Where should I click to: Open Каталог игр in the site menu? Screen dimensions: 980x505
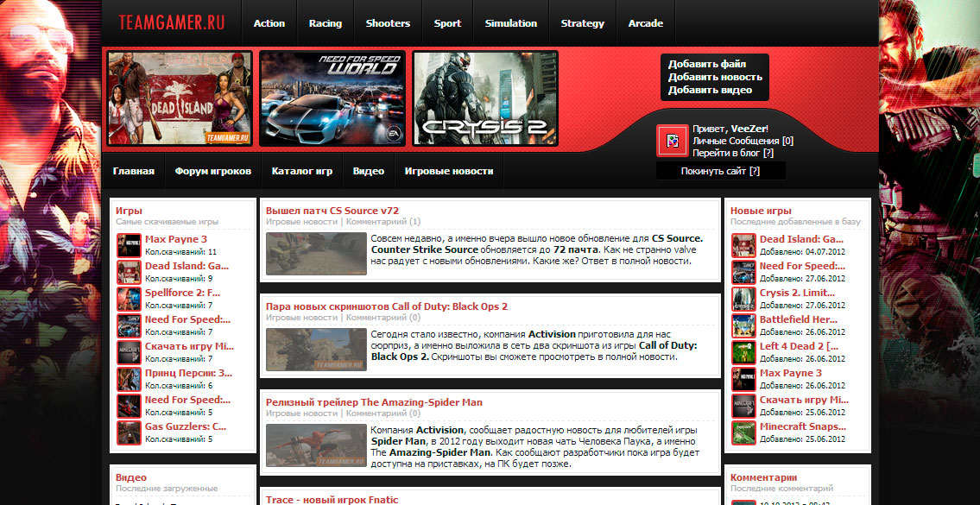[302, 171]
